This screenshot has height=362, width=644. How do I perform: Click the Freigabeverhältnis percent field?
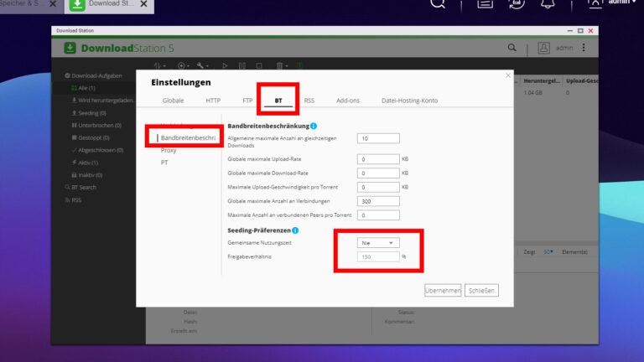tap(378, 257)
